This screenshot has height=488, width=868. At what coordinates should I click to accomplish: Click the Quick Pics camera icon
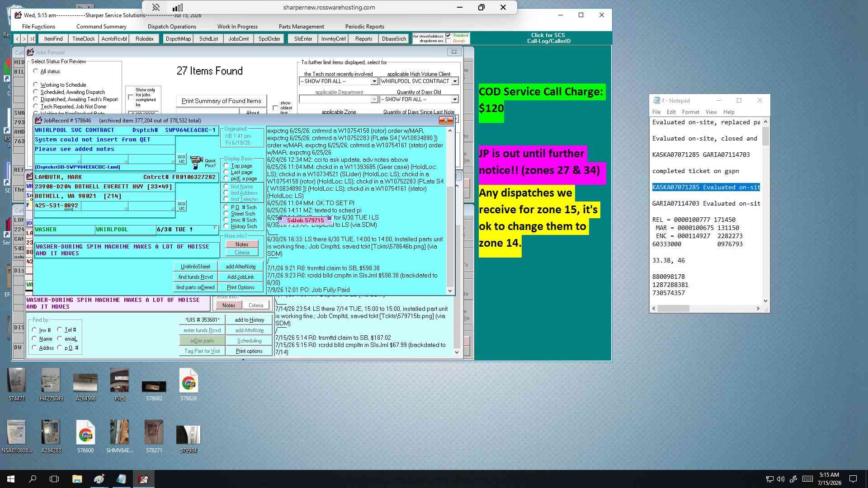(x=196, y=162)
